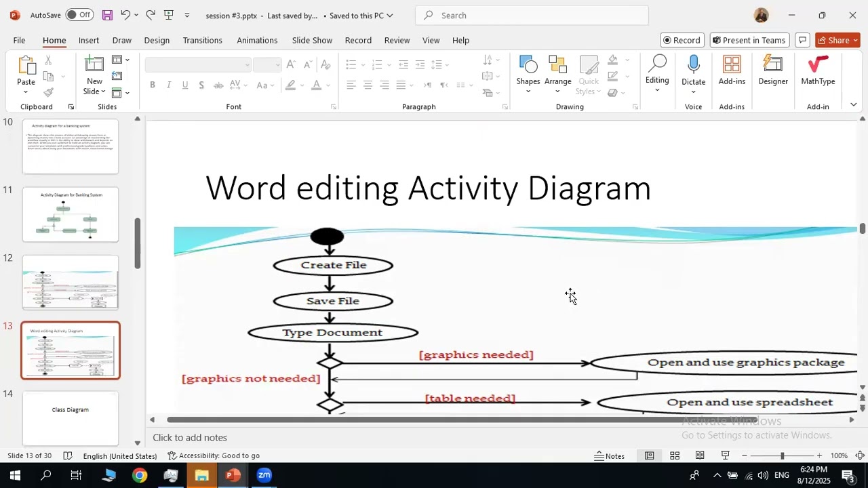The image size is (868, 488).
Task: Switch to Reading View
Action: tap(700, 455)
